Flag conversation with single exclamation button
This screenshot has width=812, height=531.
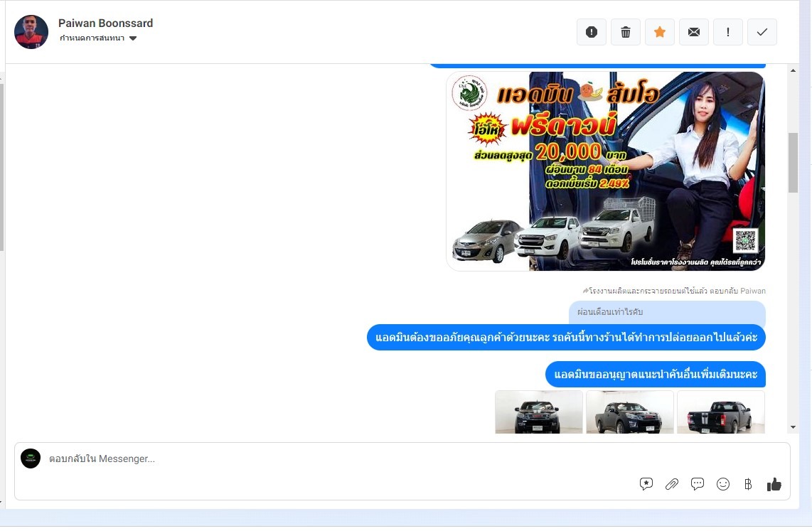pyautogui.click(x=728, y=32)
